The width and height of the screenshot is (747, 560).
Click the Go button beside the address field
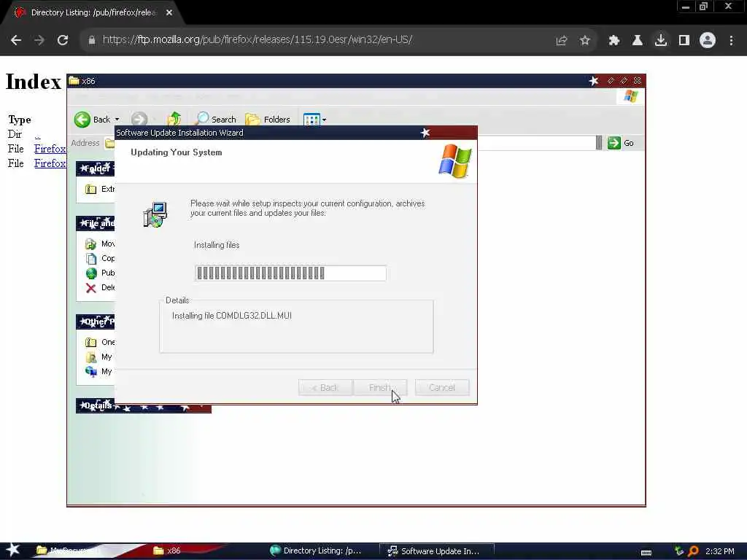(621, 143)
